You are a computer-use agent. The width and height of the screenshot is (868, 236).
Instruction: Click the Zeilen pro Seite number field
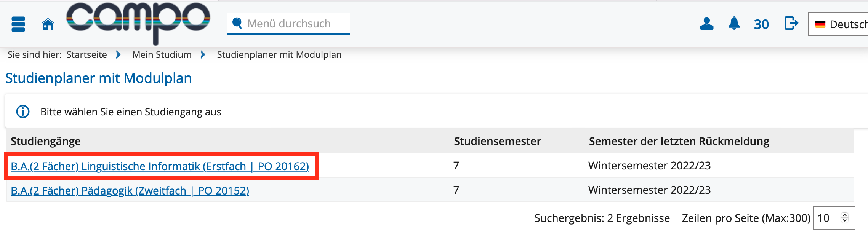[834, 218]
